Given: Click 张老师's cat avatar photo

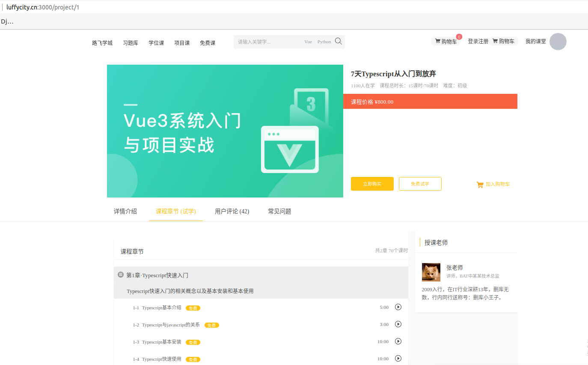Looking at the screenshot, I should pyautogui.click(x=431, y=272).
